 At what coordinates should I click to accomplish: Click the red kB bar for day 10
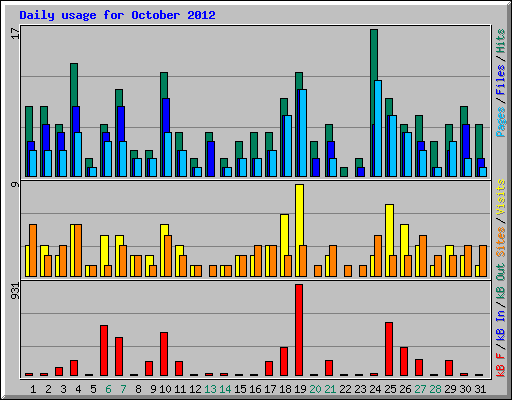tap(164, 354)
